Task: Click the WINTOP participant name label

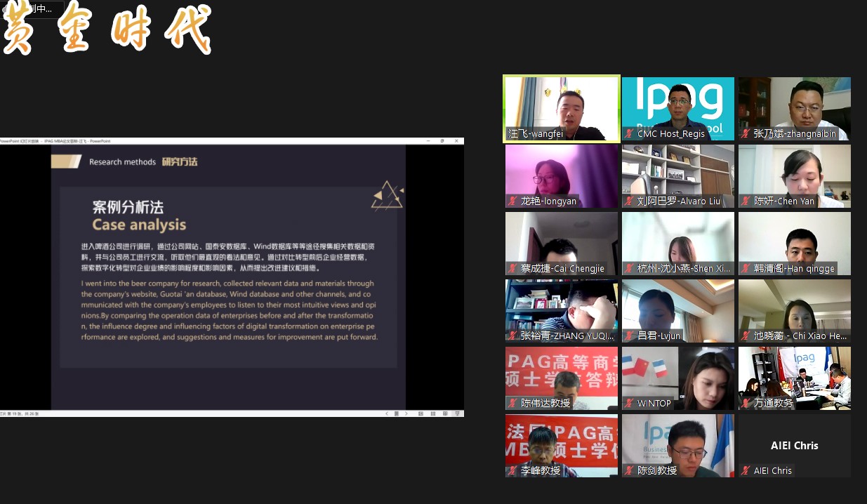Action: click(x=654, y=404)
